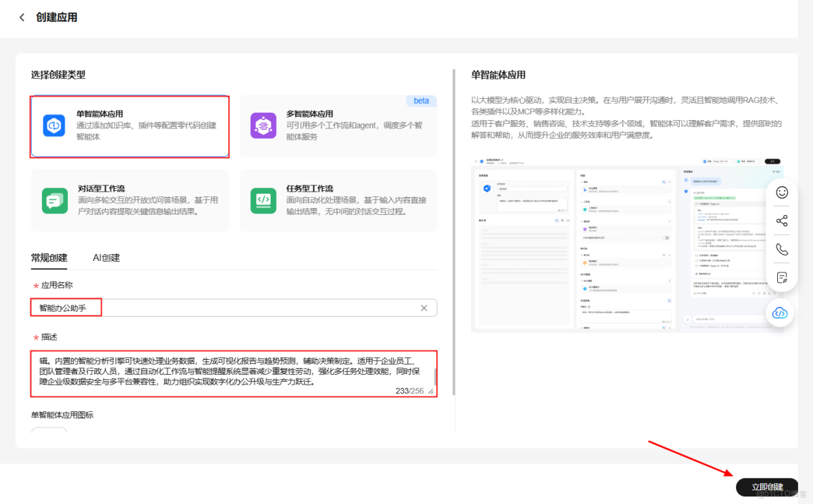Image resolution: width=813 pixels, height=504 pixels.
Task: Click the 立即创建 button
Action: click(766, 487)
